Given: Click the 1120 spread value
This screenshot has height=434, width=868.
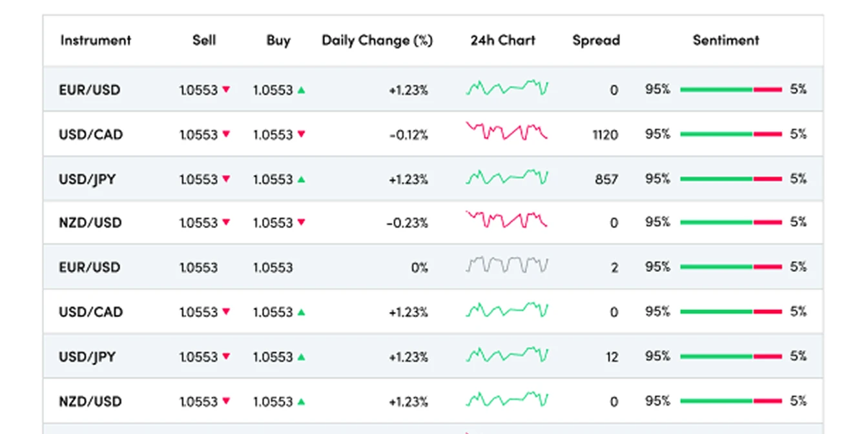Looking at the screenshot, I should [x=604, y=135].
